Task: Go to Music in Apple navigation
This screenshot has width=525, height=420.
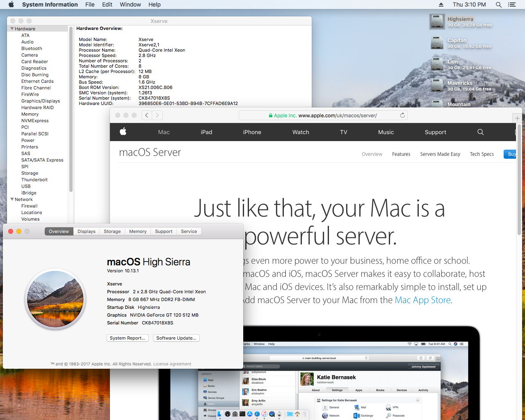Action: tap(386, 132)
